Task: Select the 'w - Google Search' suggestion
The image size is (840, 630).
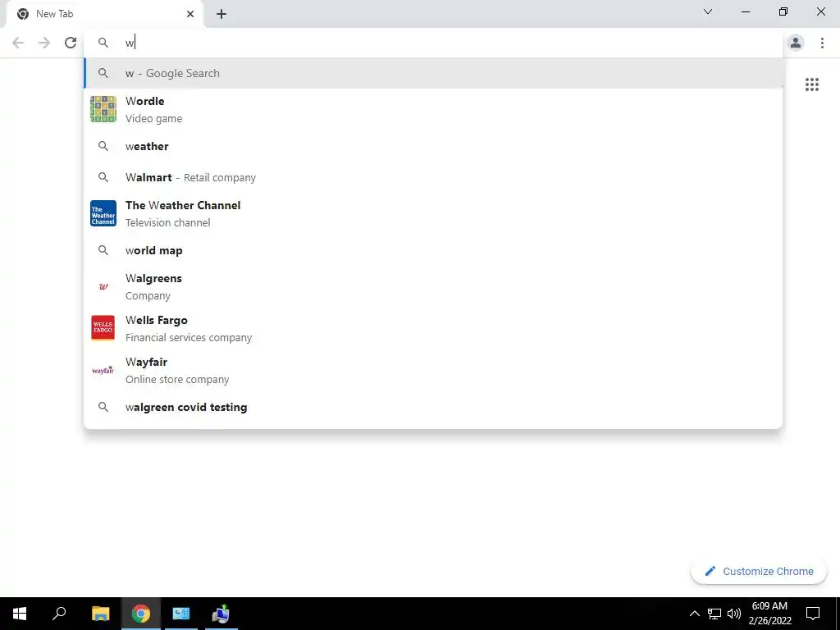Action: click(x=433, y=73)
